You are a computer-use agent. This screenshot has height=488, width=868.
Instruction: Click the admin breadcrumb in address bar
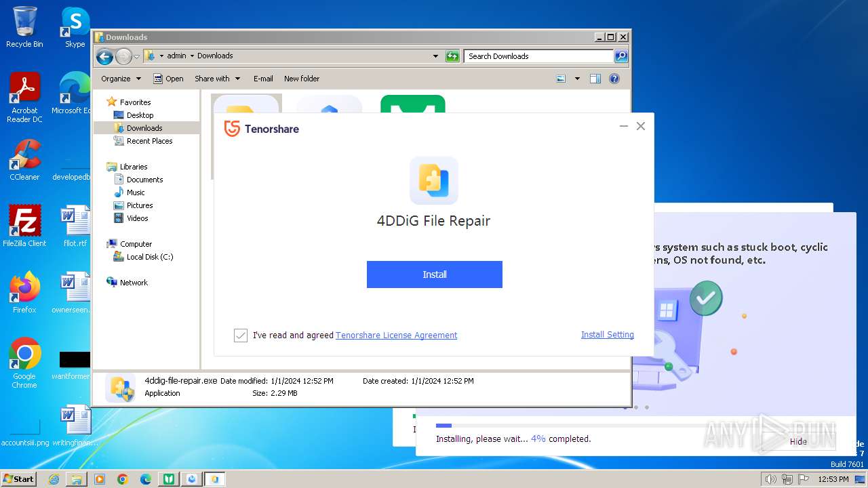coord(176,56)
